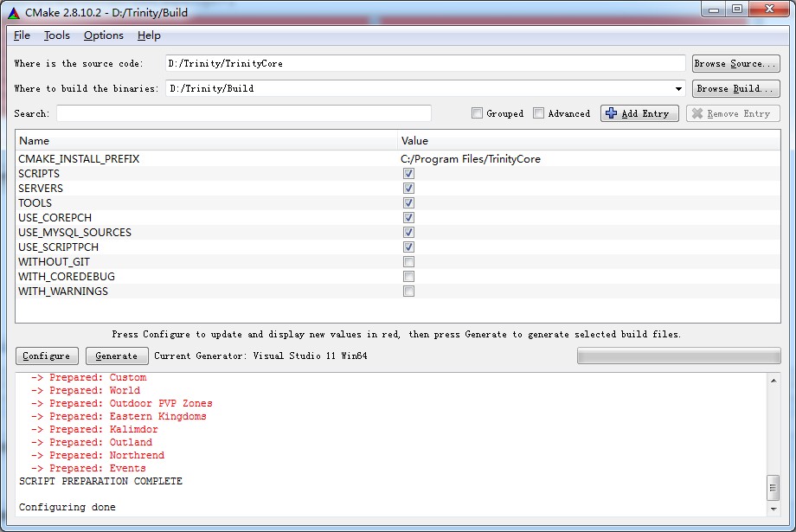This screenshot has width=796, height=532.
Task: Select the USE_SCRIPTPCH entry name
Action: (58, 247)
